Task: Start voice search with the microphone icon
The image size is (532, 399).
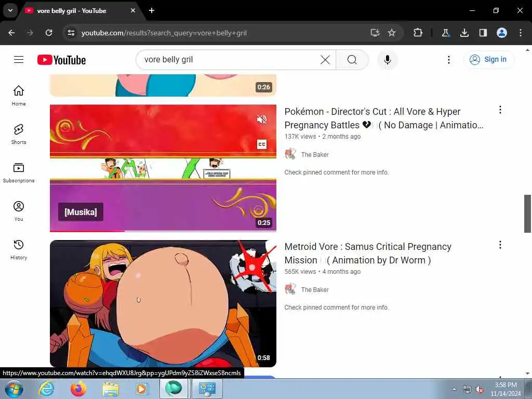Action: tap(387, 60)
